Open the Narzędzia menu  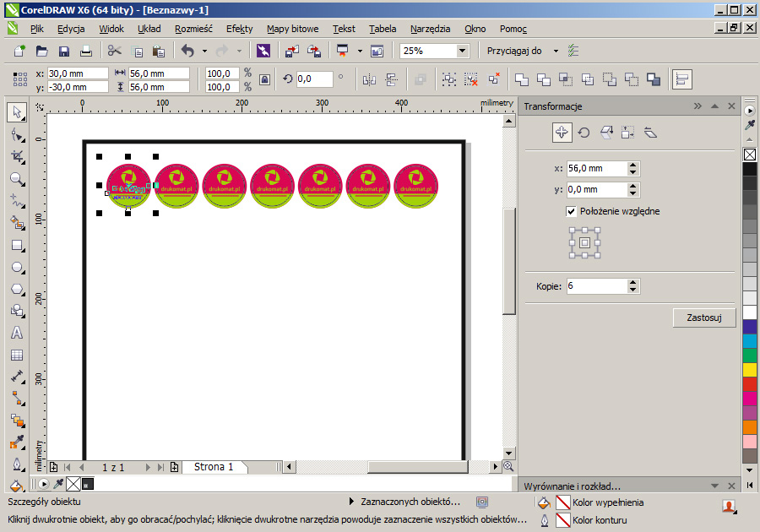click(x=431, y=29)
